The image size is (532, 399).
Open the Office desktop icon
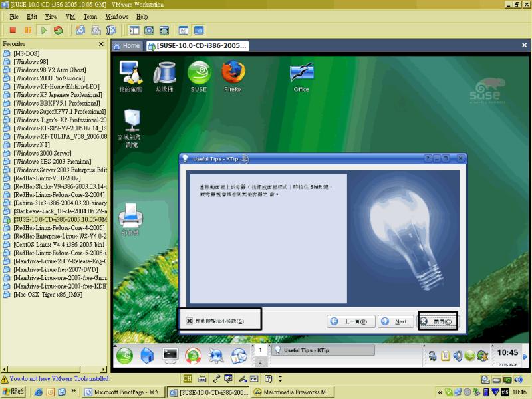coord(301,76)
